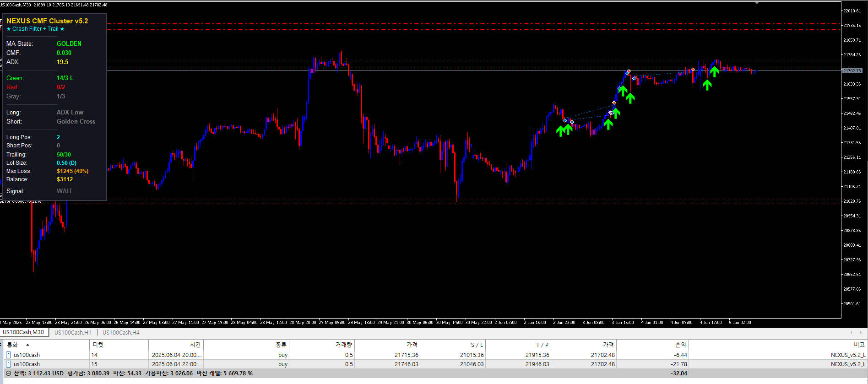Click the leftmost green buy arrow on chart
Viewport: 868px width, 384px height.
click(x=560, y=131)
